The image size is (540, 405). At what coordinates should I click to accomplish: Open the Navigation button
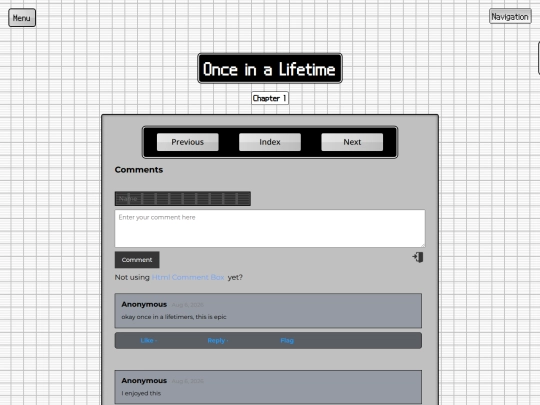[510, 17]
